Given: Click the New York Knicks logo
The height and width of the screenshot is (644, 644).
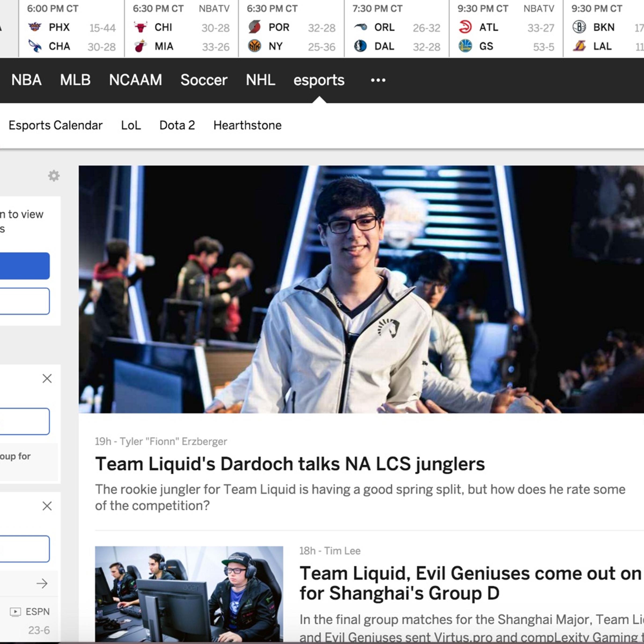Looking at the screenshot, I should [x=255, y=46].
